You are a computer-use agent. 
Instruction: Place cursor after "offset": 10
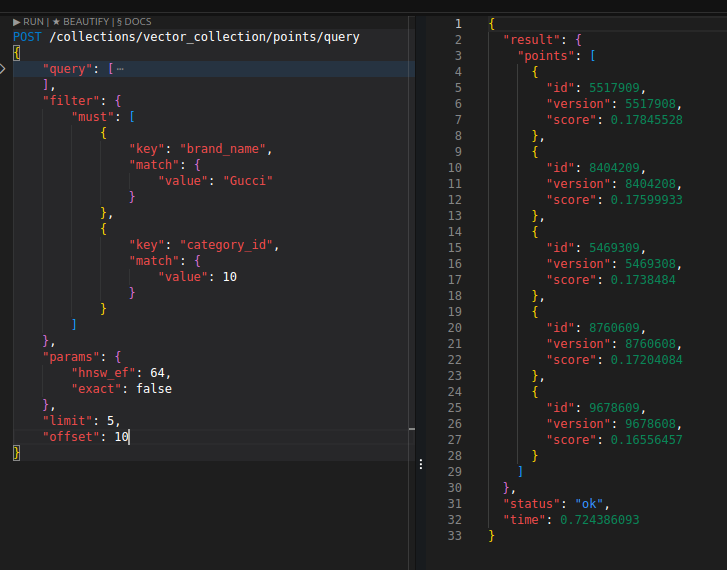tap(130, 437)
